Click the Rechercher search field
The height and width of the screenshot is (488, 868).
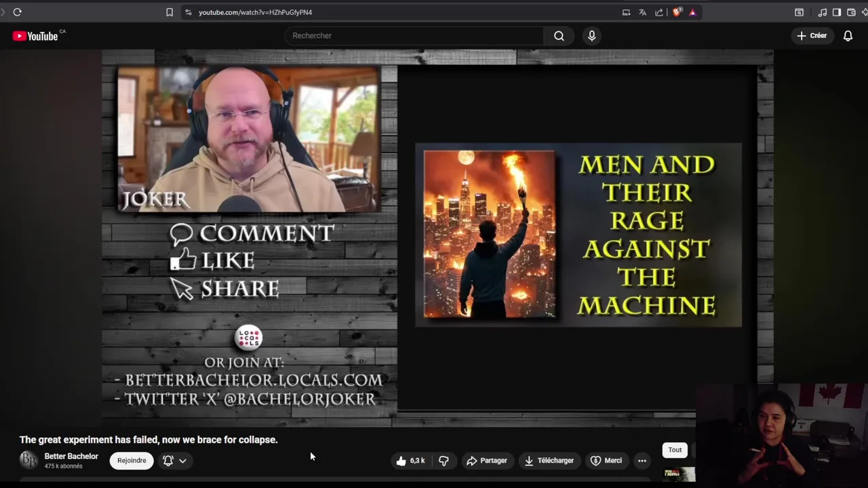414,36
